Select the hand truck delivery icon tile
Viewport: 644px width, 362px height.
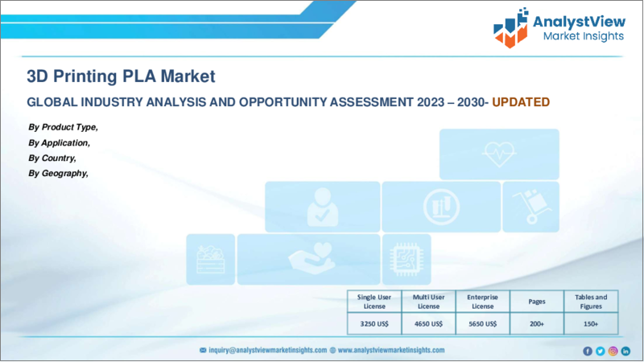pos(530,207)
